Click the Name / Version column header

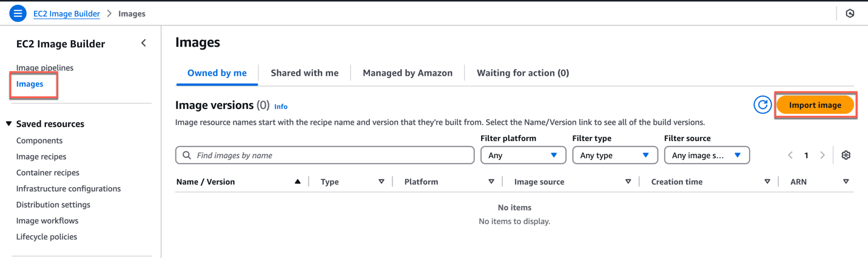click(x=206, y=182)
